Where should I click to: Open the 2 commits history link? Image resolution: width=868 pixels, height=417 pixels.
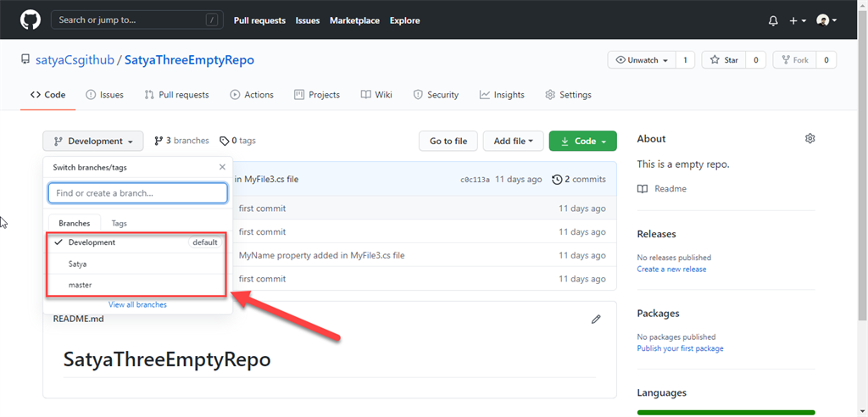pyautogui.click(x=579, y=180)
